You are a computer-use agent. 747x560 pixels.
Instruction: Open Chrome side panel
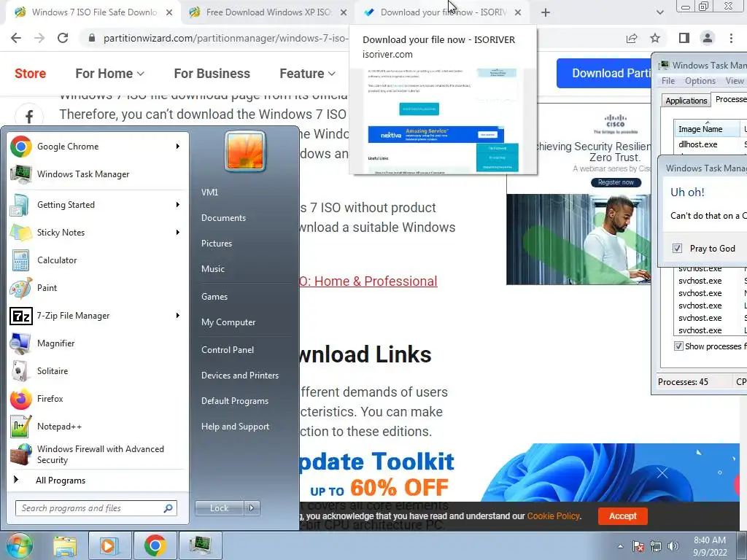[684, 38]
